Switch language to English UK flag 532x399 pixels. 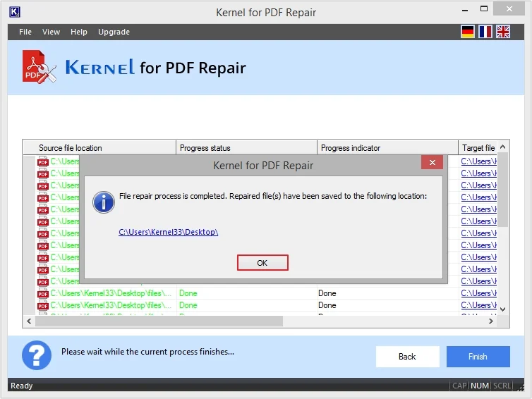503,32
